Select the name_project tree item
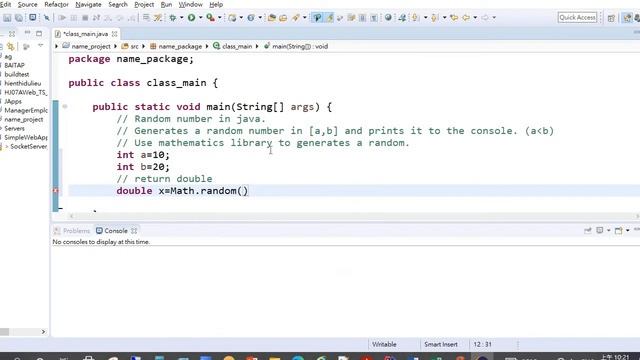This screenshot has height=360, width=640. coord(24,119)
